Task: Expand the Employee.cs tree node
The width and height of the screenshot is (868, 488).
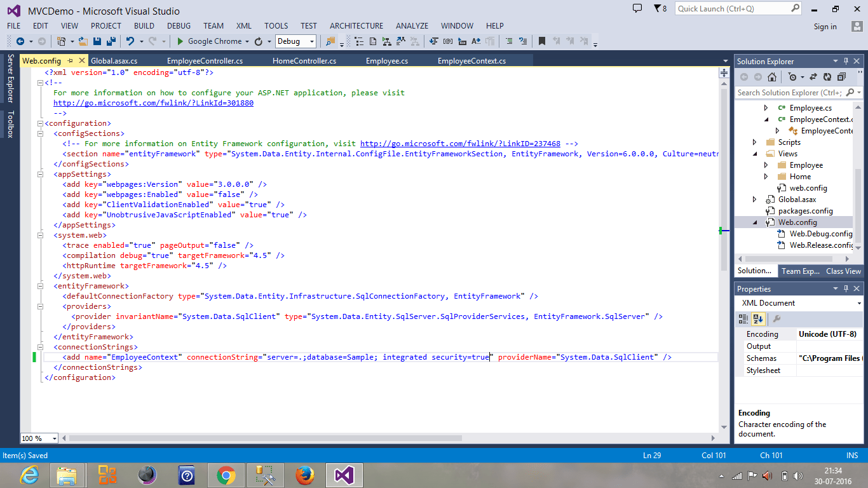Action: tap(766, 107)
